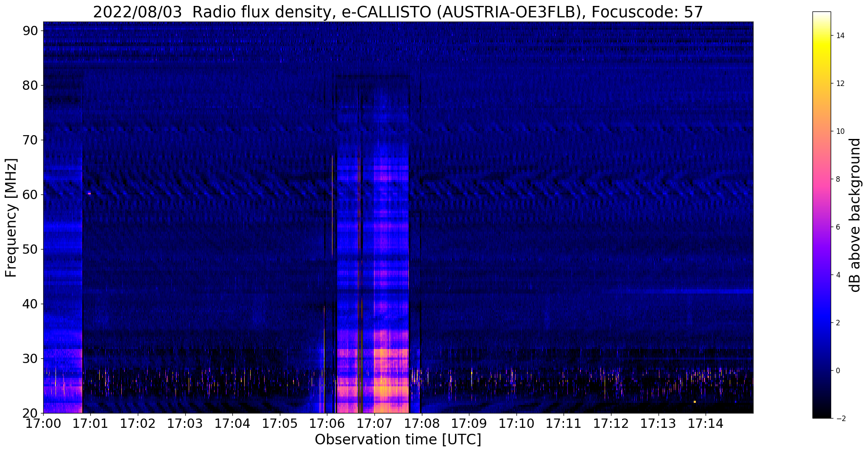Click the x-axis tick label 17:11
This screenshot has width=868, height=452.
[564, 423]
